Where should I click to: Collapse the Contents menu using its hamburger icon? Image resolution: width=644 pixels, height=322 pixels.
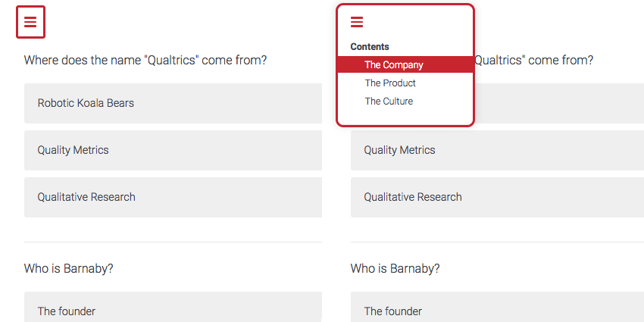click(357, 22)
